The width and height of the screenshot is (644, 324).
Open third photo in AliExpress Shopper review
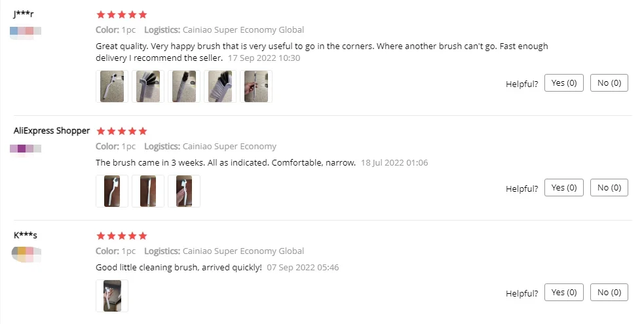(x=184, y=191)
